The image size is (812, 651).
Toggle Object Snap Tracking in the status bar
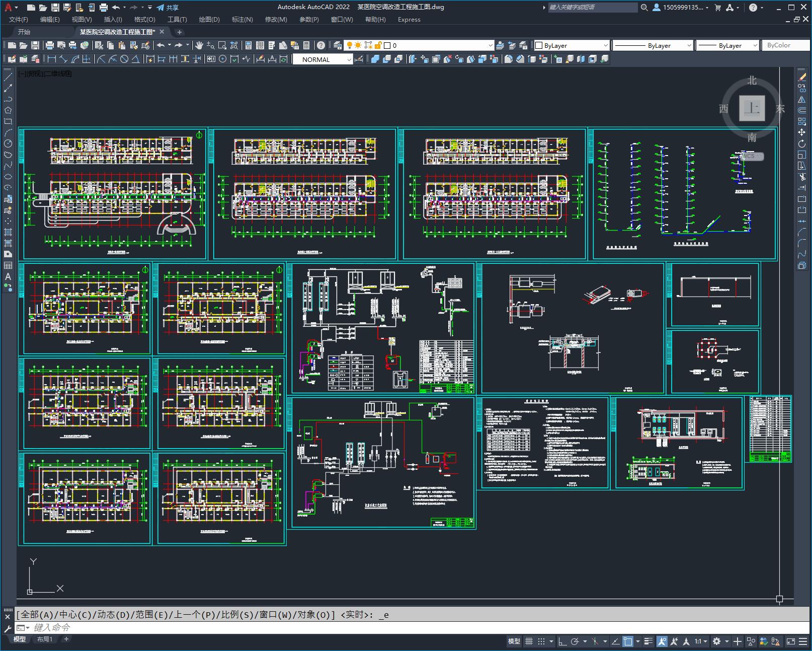pos(616,641)
